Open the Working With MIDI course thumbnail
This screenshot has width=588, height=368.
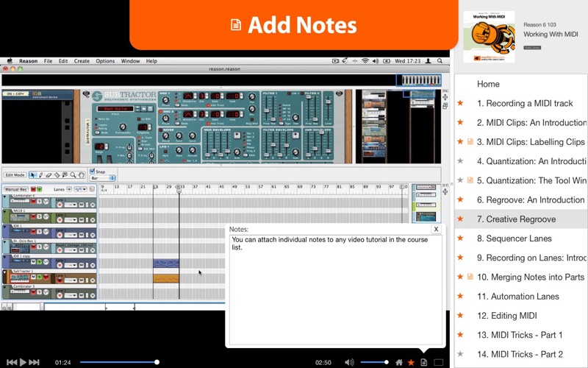[x=489, y=37]
